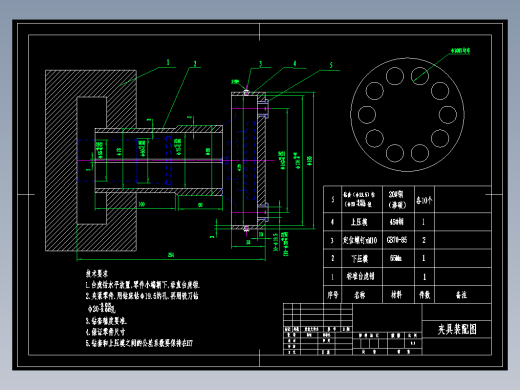Select the overall length dimension 254
The image size is (520, 390).
coord(171,255)
